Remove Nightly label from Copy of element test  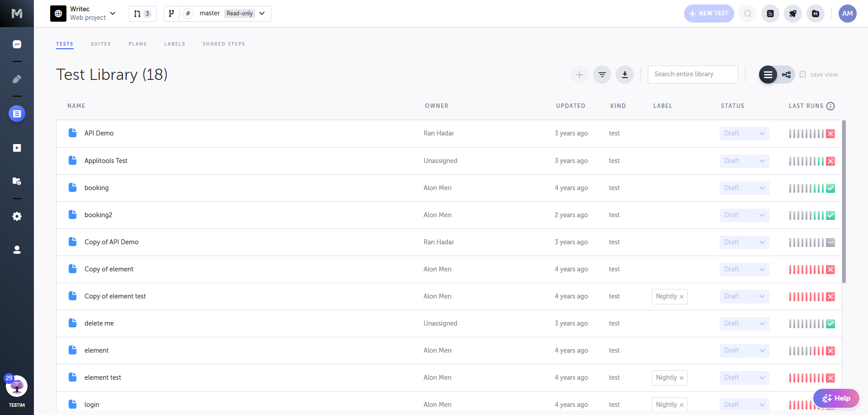pos(681,297)
